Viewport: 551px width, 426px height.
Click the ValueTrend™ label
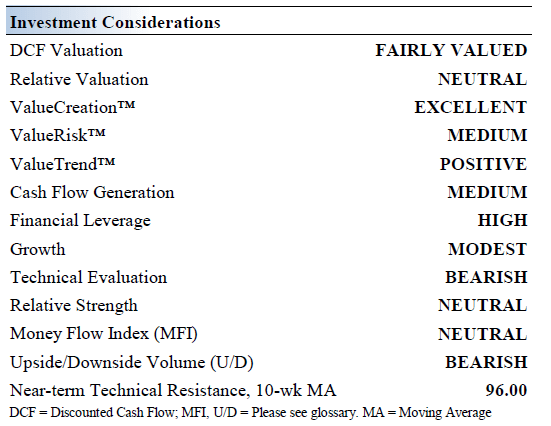pos(63,164)
